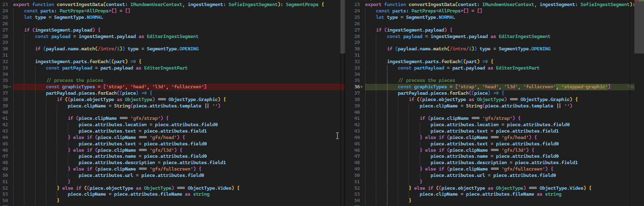Click SegmentType.OPENING in the right pane
This screenshot has width=644, height=206.
(x=524, y=49)
